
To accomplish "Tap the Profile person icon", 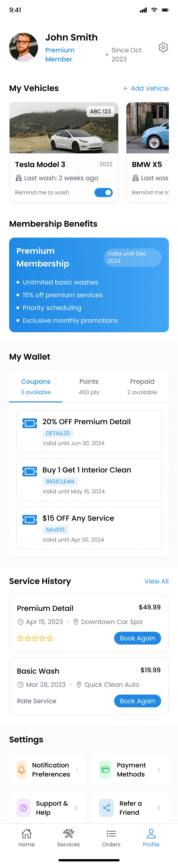I will tap(151, 833).
